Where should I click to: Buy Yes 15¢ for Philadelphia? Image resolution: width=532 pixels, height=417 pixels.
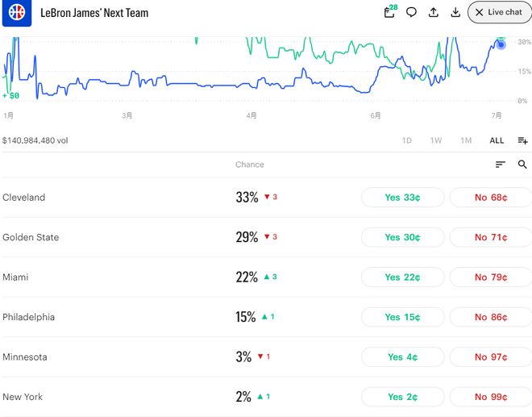click(x=403, y=317)
